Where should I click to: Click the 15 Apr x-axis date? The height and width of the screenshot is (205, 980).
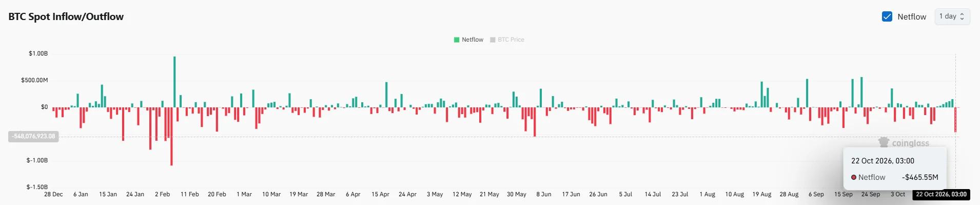(x=380, y=194)
